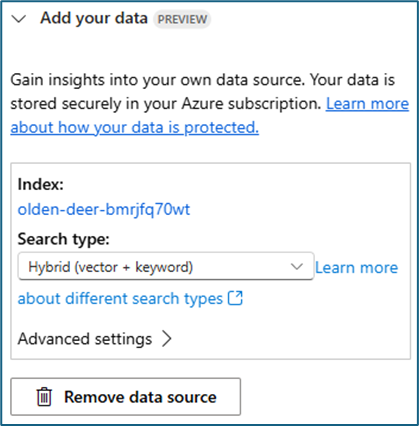Open 'about how your data is protected' link
Viewport: 419px width, 426px height.
pos(135,127)
